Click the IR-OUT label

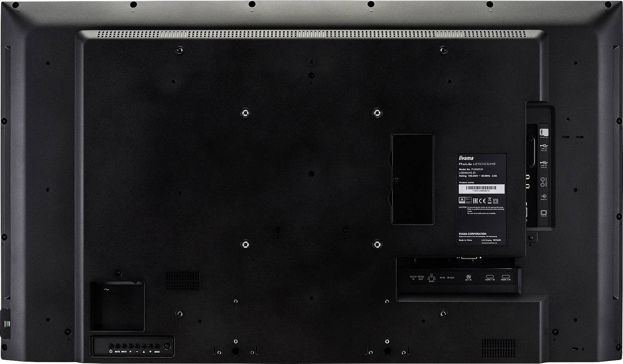(451, 278)
